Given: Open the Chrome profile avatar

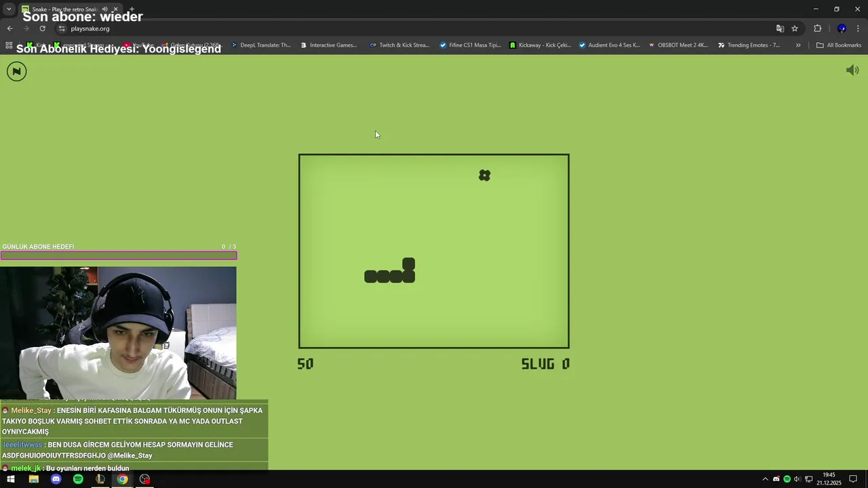Looking at the screenshot, I should coord(842,28).
